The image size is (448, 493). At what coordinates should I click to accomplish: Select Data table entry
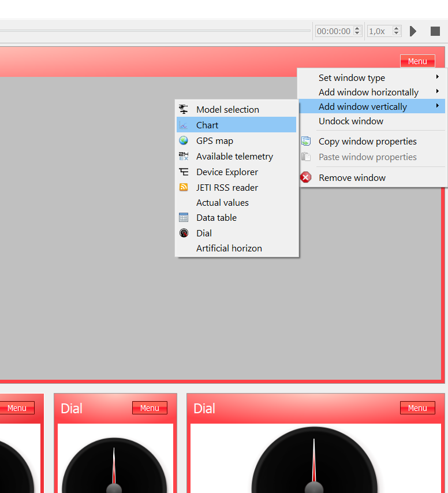point(236,217)
